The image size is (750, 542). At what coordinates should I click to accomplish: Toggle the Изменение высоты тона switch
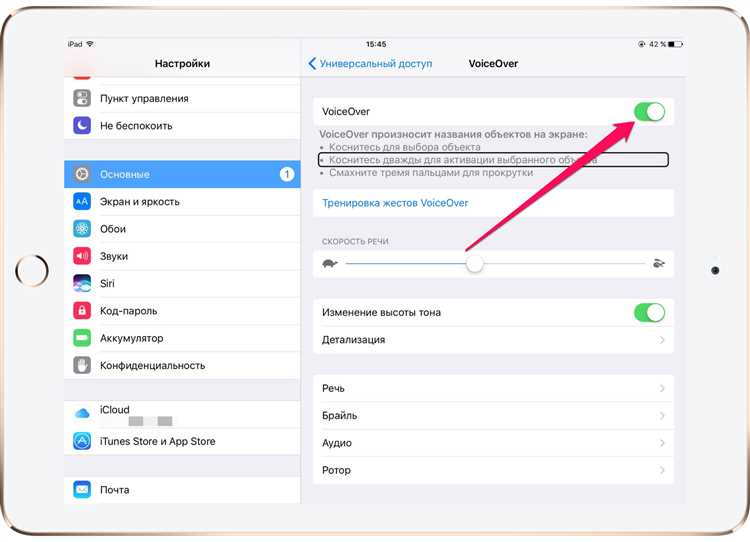[650, 313]
